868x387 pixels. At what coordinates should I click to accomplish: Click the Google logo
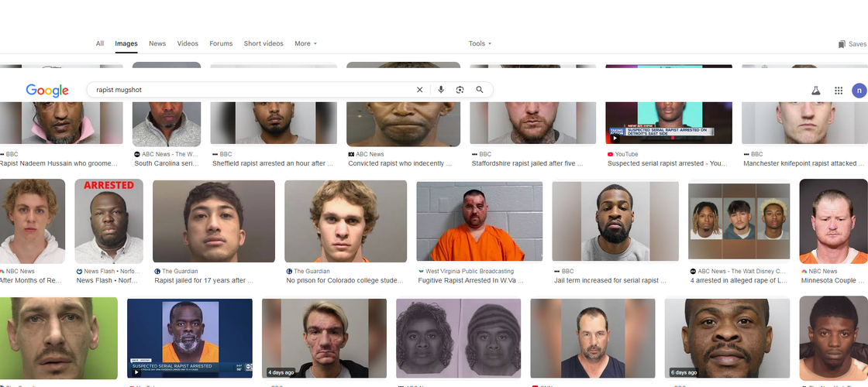coord(47,91)
